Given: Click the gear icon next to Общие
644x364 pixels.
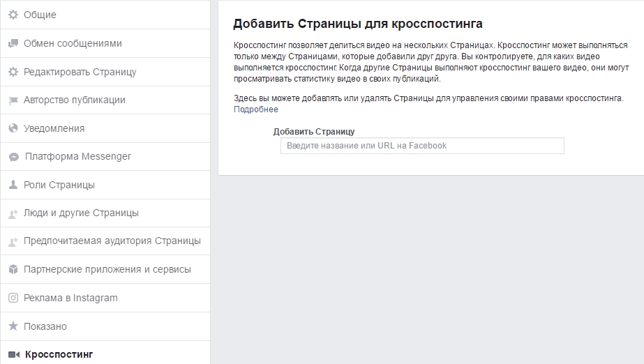Looking at the screenshot, I should [x=13, y=15].
